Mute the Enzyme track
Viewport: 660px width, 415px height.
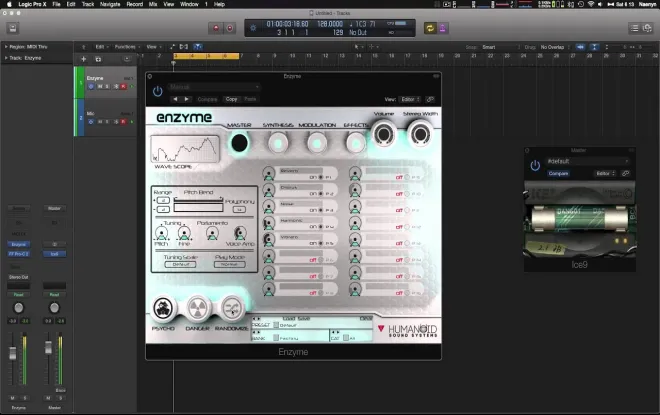(100, 86)
